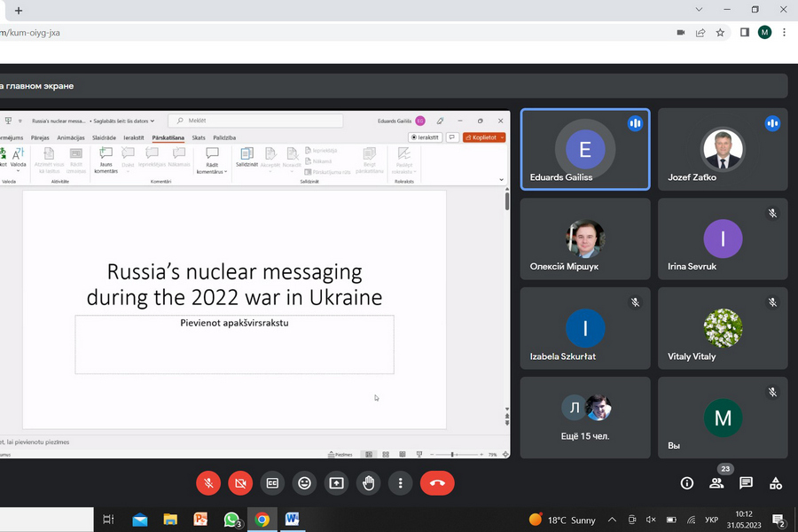Viewport: 798px width, 532px height.
Task: Click the present screen icon
Action: (336, 483)
